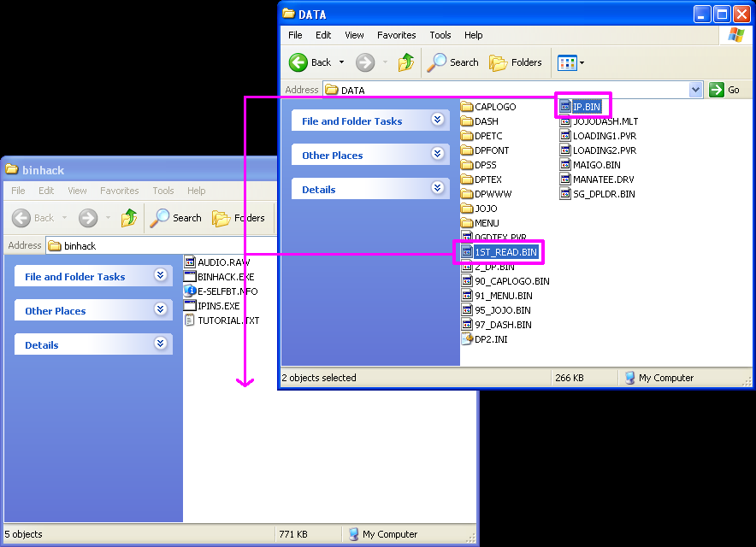Select 2_DP.BIN file

pos(488,267)
